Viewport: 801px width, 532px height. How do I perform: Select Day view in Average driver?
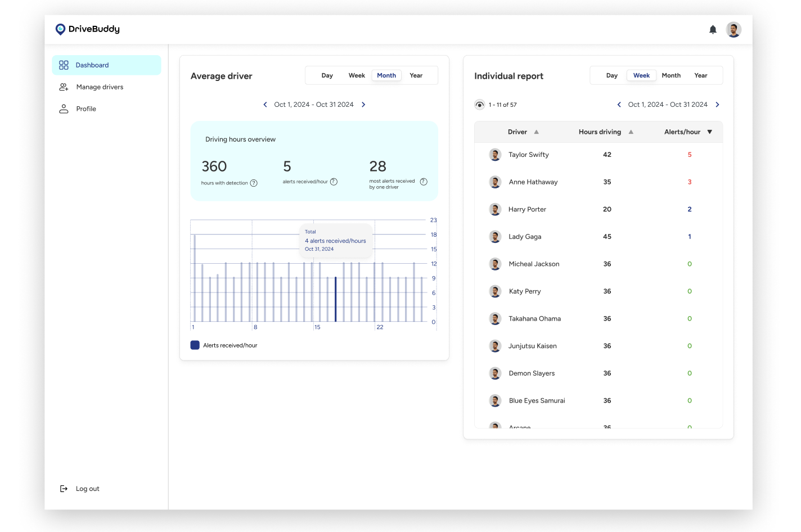coord(327,75)
